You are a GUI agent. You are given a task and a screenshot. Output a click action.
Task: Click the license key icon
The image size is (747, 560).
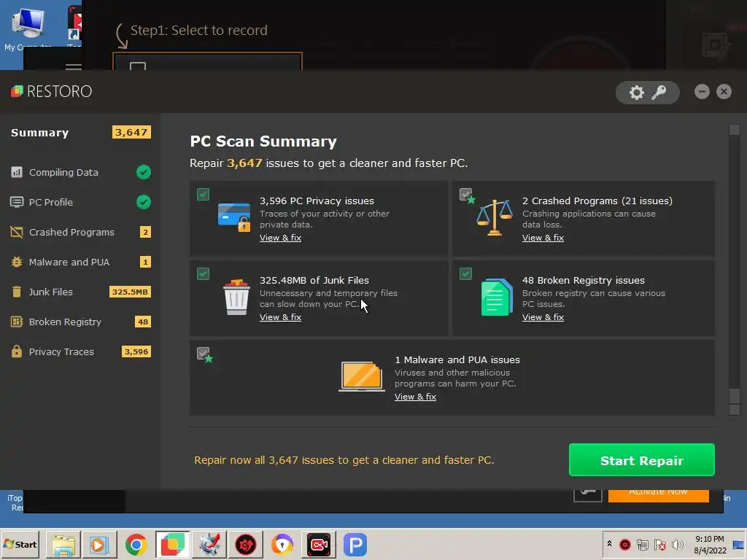(659, 93)
